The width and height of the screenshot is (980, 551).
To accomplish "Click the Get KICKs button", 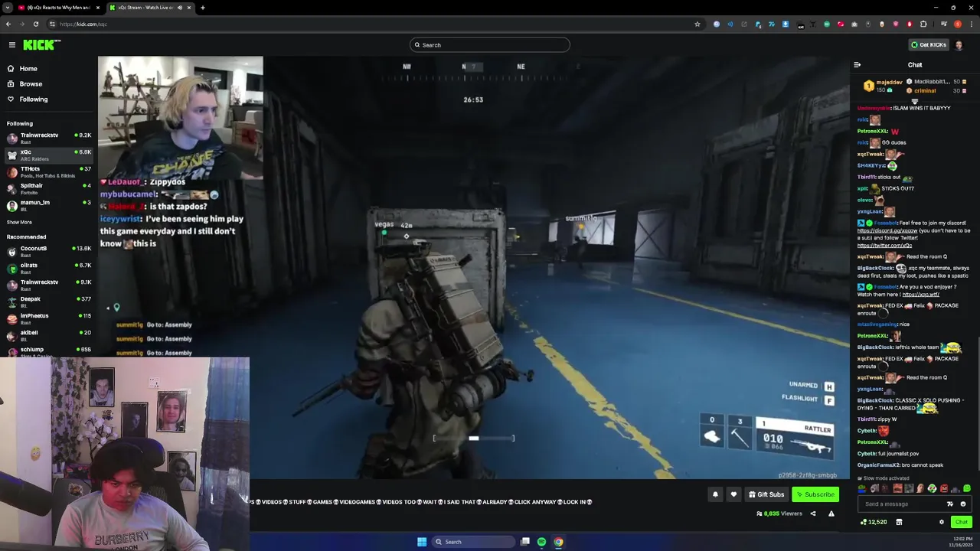I will click(928, 45).
